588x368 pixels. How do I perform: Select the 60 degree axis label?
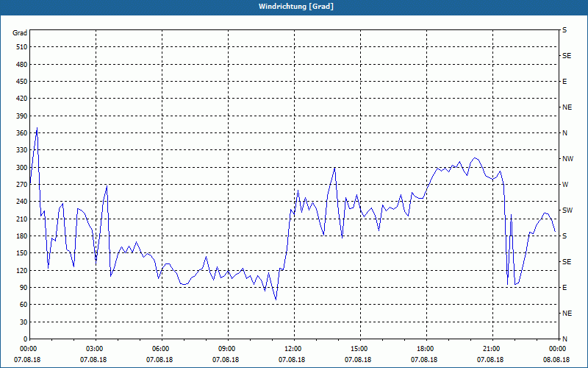tap(24, 305)
